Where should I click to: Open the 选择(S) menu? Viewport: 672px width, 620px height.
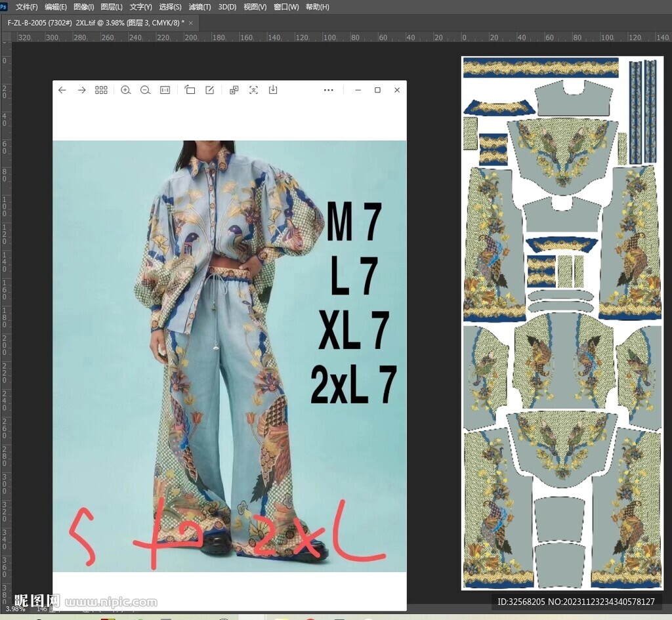[170, 7]
